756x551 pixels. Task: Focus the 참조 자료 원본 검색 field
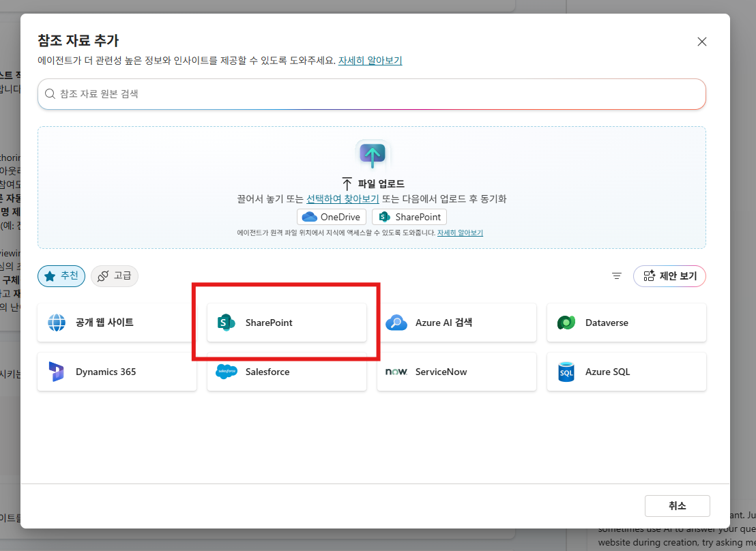(372, 94)
